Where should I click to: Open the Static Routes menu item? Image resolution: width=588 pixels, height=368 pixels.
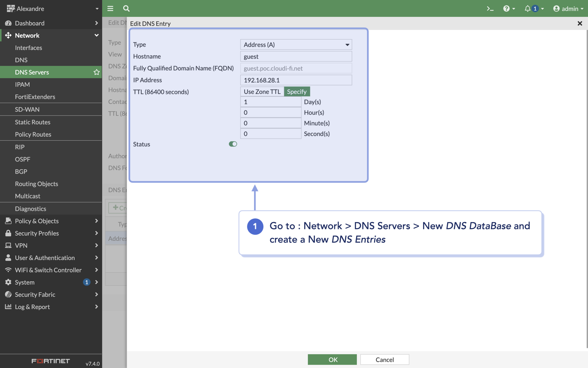coord(33,122)
